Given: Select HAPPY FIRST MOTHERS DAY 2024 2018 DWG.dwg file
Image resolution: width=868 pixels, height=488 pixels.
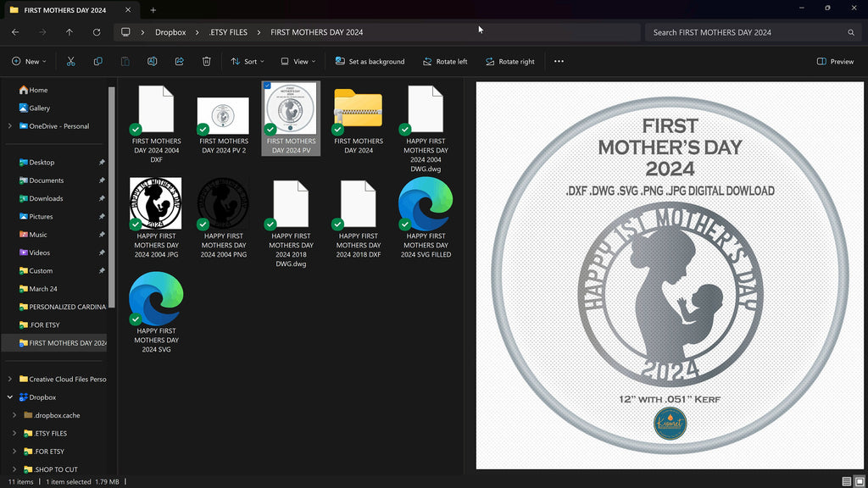Looking at the screenshot, I should (292, 223).
